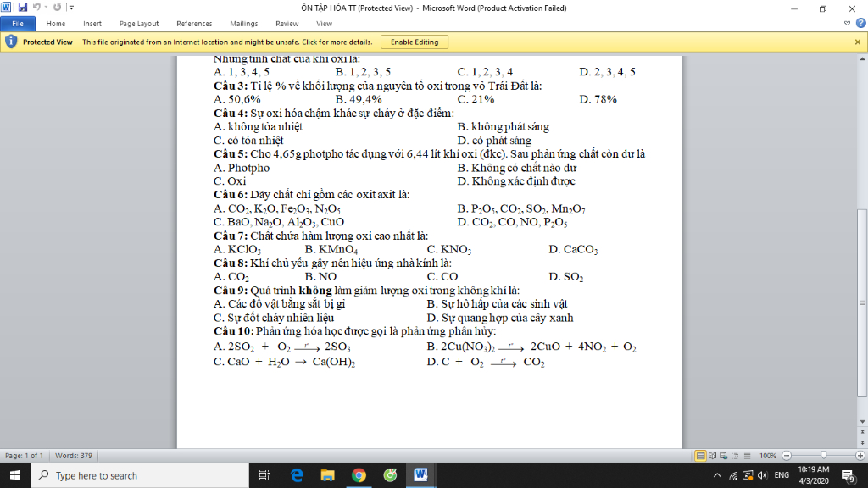Click the zoom slider handle

(824, 455)
